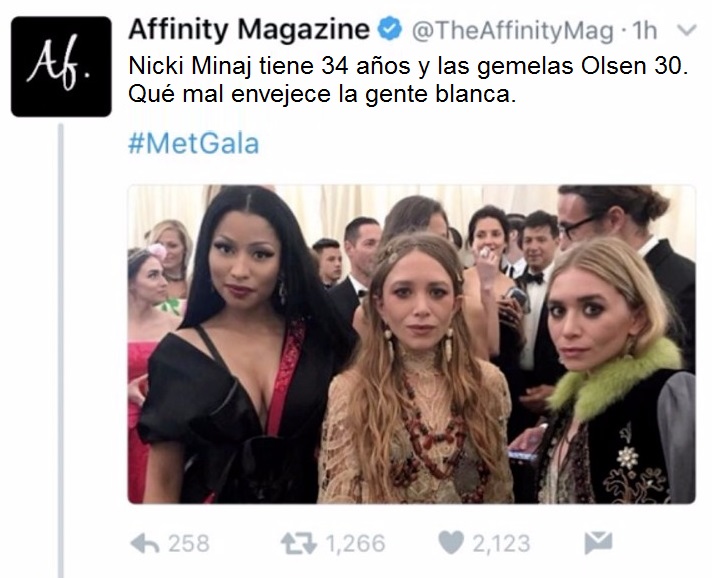View the 1,266 retweets count
This screenshot has width=712, height=578.
pyautogui.click(x=356, y=543)
